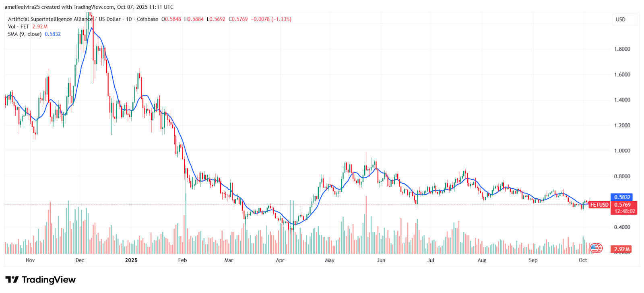Click the 1.0000 level on price axis
Screen dimensions: 644x293
coord(622,151)
